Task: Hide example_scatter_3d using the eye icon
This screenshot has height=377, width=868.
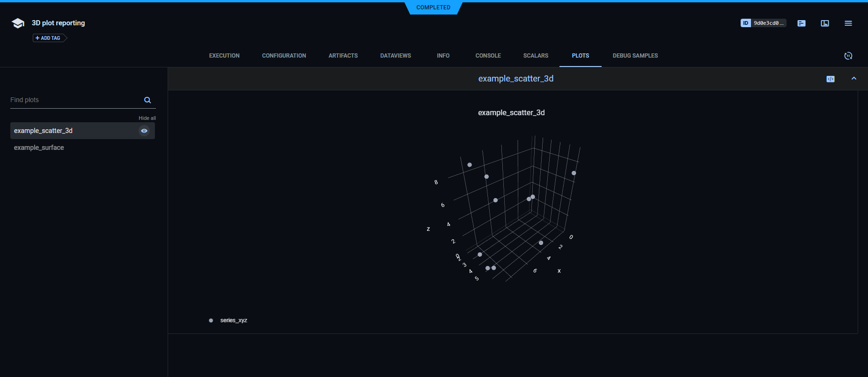Action: (144, 131)
